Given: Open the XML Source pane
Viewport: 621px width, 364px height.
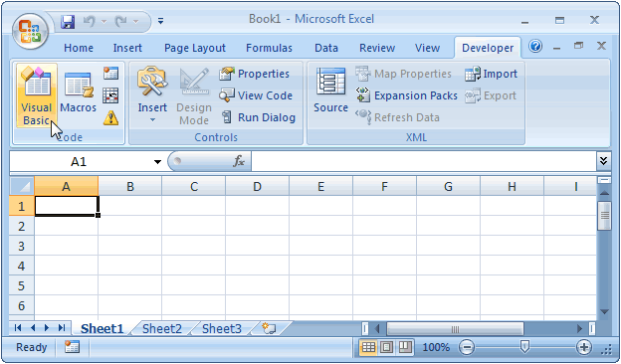Looking at the screenshot, I should click(330, 91).
